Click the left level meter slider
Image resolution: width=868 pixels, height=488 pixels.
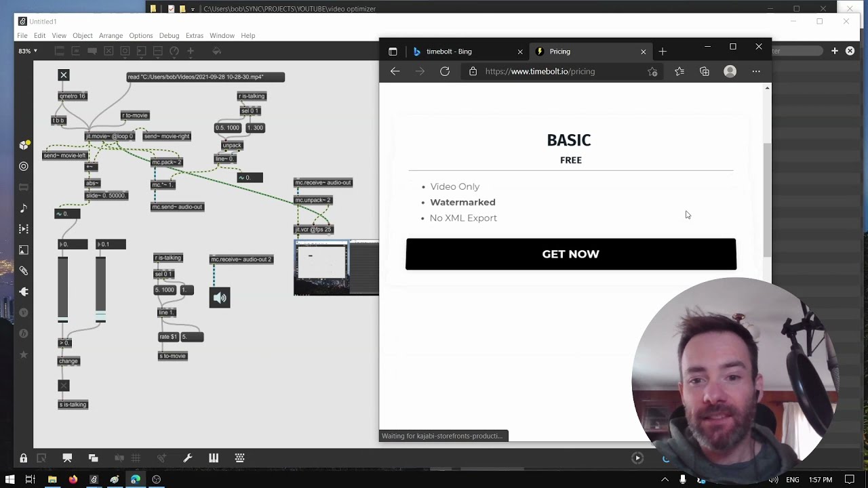tap(63, 289)
